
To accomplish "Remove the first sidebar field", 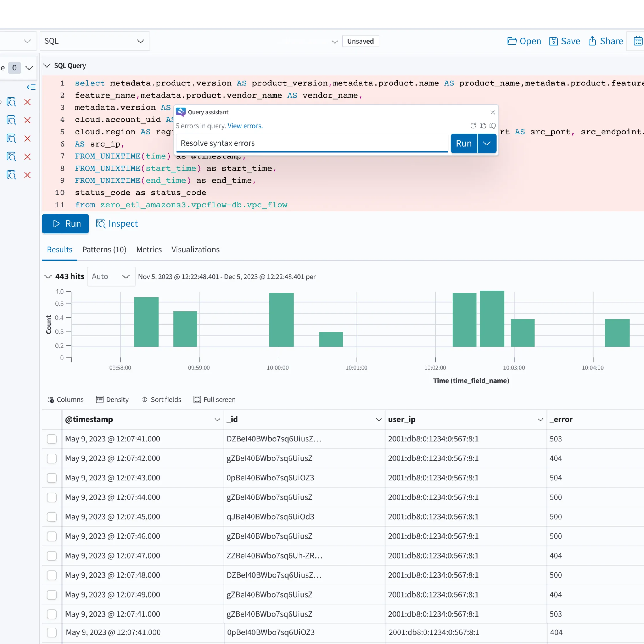I will pyautogui.click(x=27, y=102).
